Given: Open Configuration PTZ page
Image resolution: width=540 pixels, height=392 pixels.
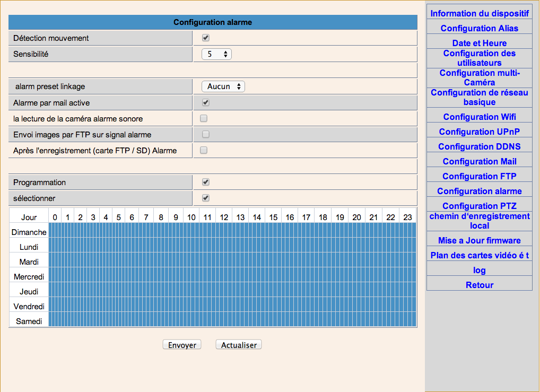Looking at the screenshot, I should point(479,206).
